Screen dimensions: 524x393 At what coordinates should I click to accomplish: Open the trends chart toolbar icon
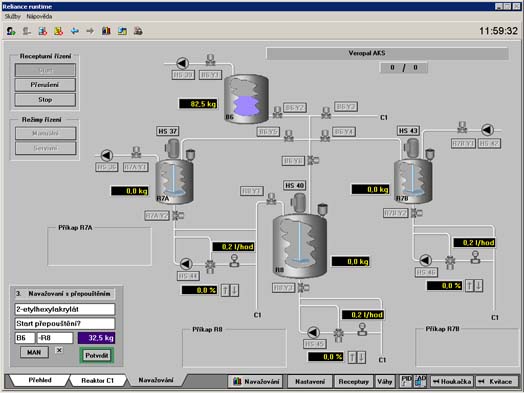point(106,31)
